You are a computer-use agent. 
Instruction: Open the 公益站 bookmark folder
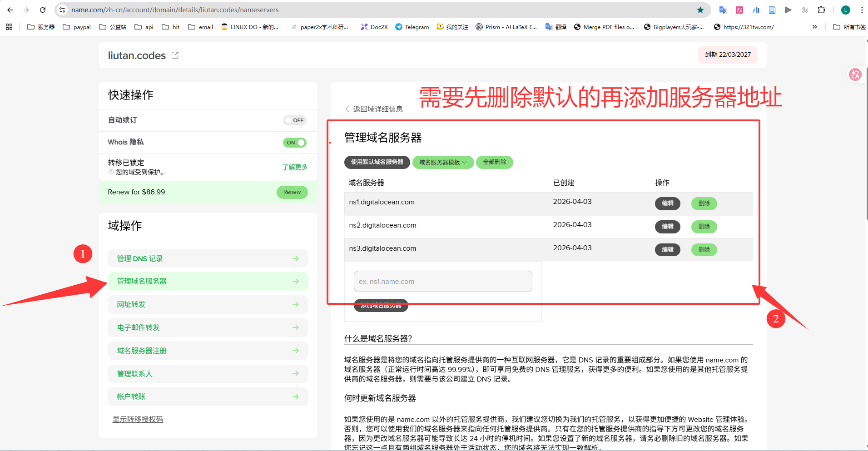(x=113, y=27)
